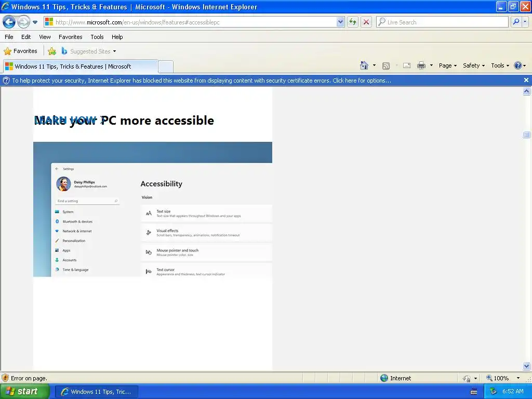
Task: Click the search magnifier button
Action: (516, 22)
